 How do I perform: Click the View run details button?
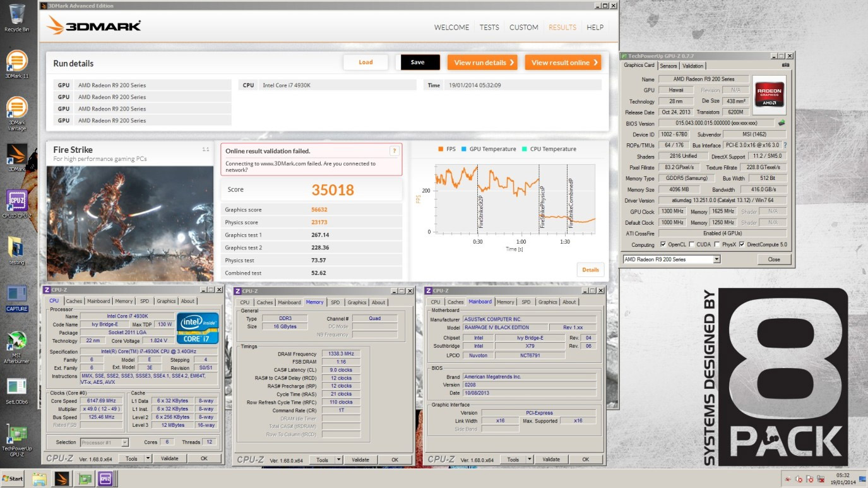point(483,62)
